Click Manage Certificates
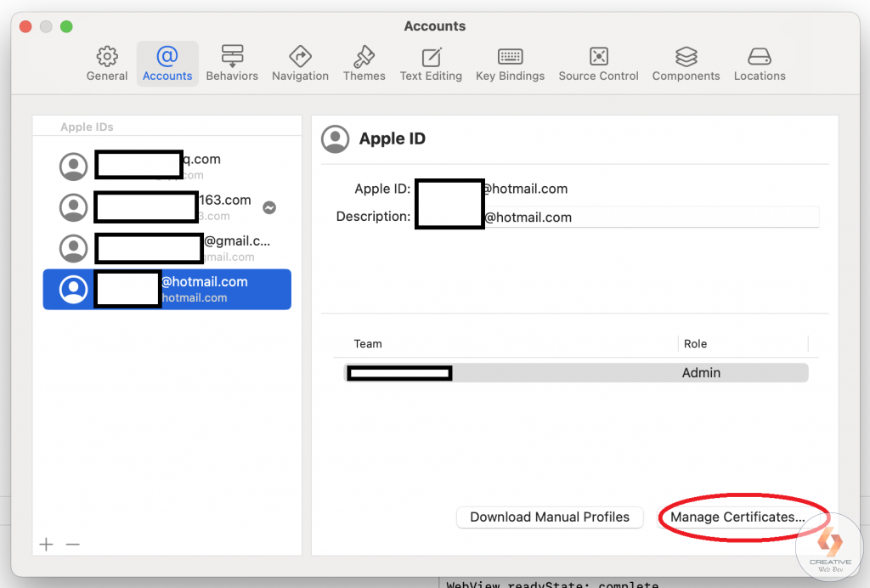Viewport: 870px width, 588px height. point(743,517)
